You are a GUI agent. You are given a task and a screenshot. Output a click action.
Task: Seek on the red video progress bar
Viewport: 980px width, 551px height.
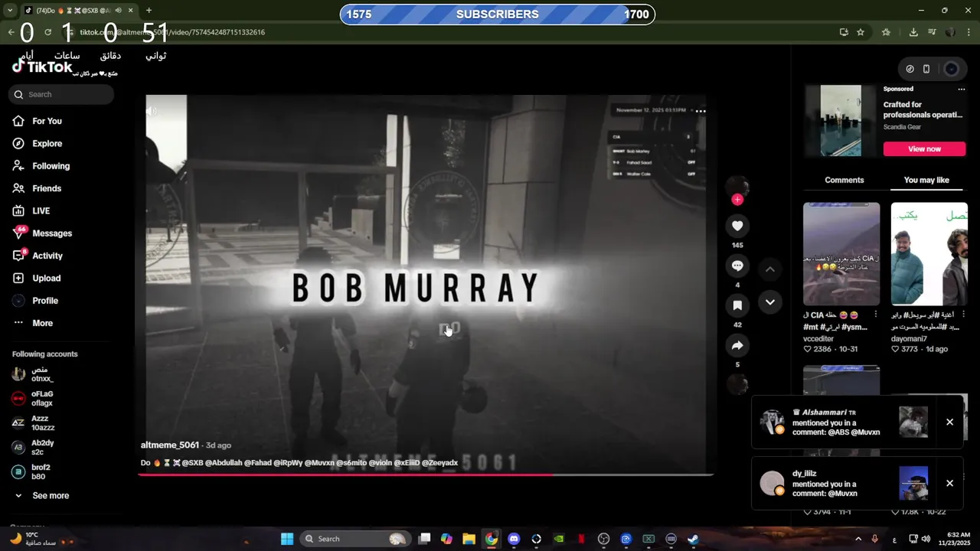click(426, 474)
